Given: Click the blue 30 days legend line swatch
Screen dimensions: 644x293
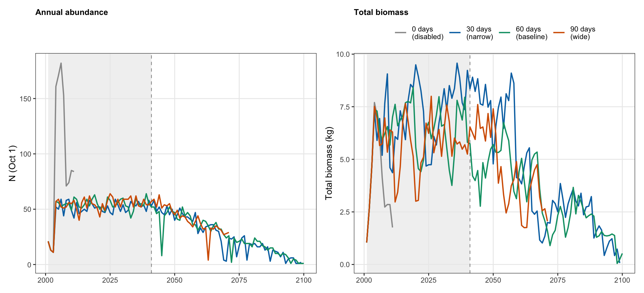Looking at the screenshot, I should (x=455, y=33).
